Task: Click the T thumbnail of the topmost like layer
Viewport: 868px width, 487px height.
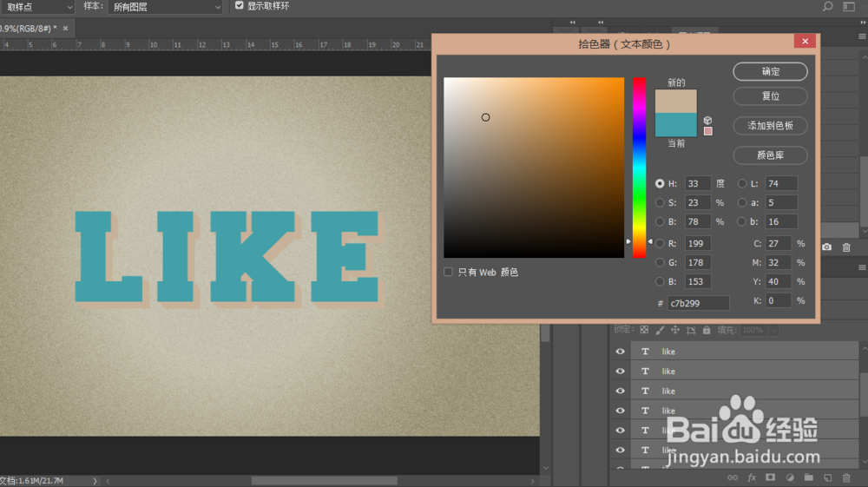Action: pos(645,352)
